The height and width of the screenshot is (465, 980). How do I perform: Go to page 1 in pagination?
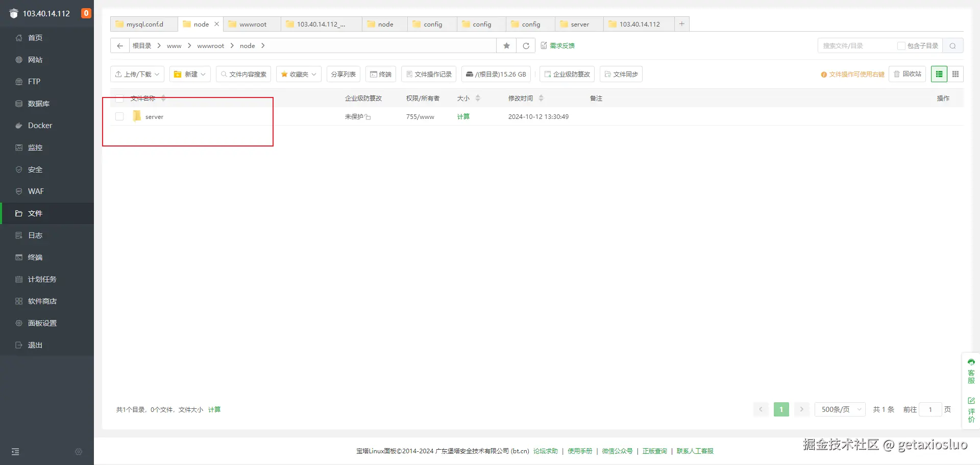781,409
